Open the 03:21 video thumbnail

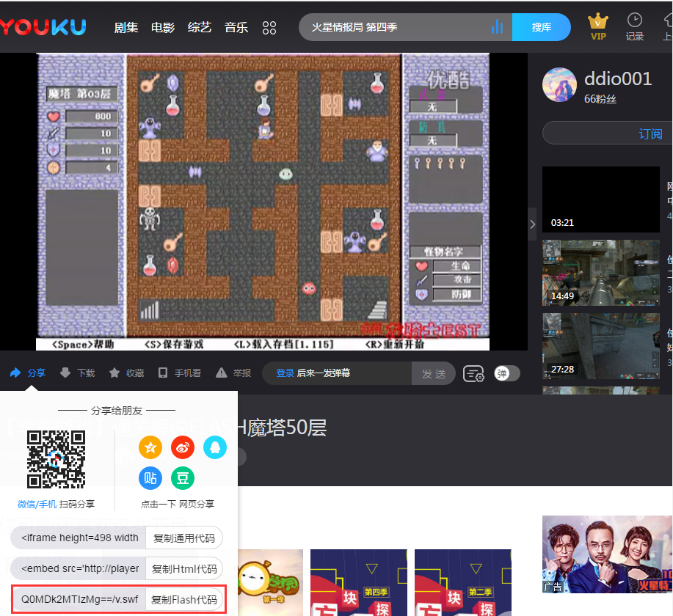(601, 199)
